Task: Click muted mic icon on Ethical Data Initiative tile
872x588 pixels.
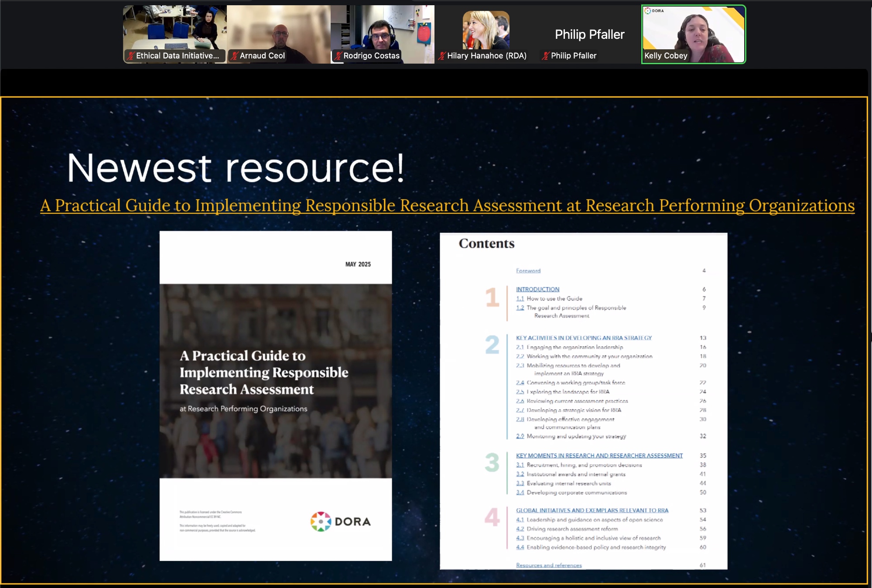Action: [x=130, y=56]
